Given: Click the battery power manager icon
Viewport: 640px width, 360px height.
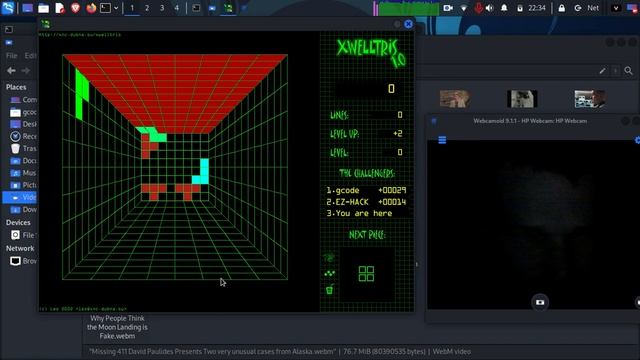Looking at the screenshot, I should 520,8.
